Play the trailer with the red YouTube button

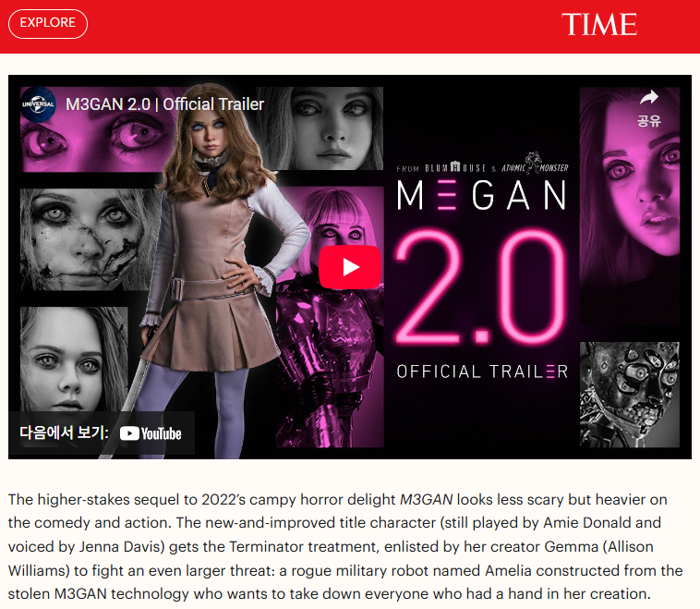click(350, 267)
